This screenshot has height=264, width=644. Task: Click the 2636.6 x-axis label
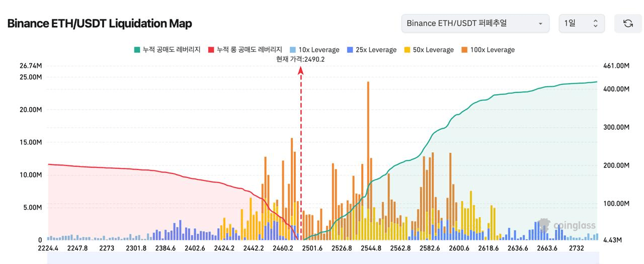(518, 248)
